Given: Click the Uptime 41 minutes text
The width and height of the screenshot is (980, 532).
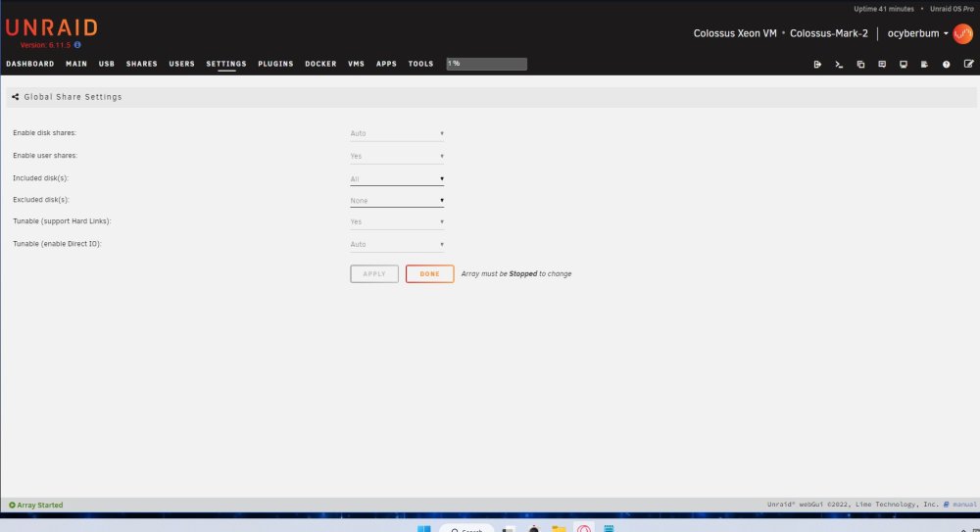Looking at the screenshot, I should pyautogui.click(x=884, y=9).
